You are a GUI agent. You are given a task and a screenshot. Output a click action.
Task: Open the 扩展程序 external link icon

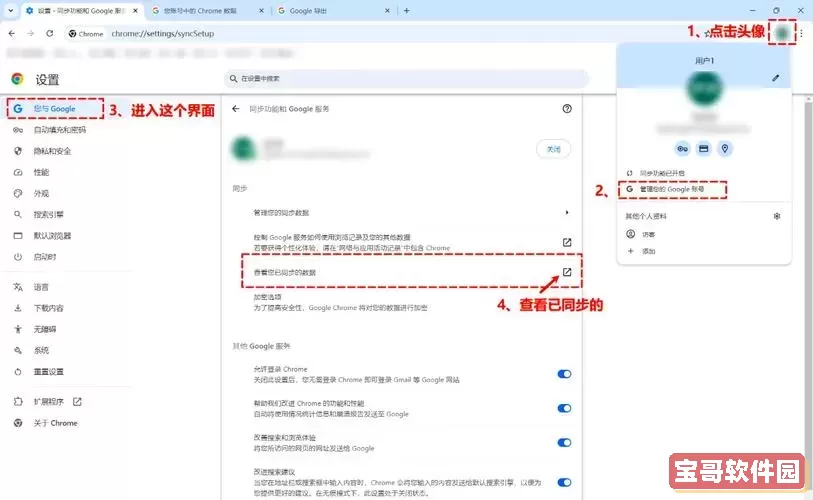[x=77, y=401]
